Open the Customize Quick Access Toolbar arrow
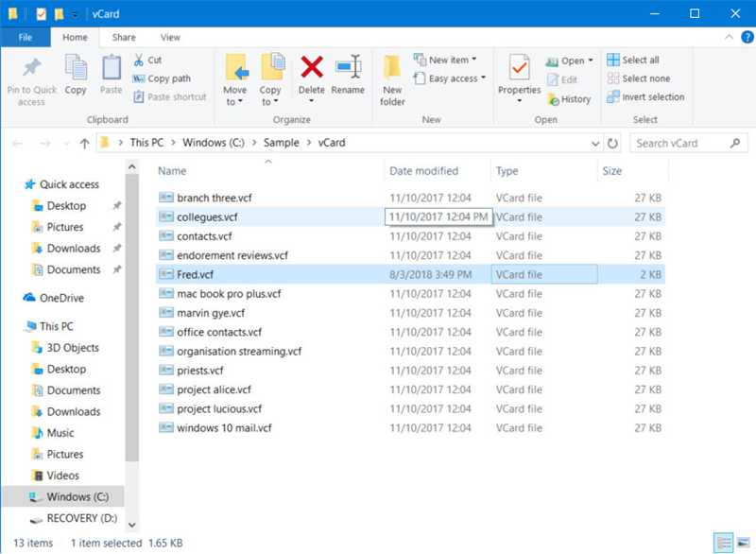 (75, 14)
